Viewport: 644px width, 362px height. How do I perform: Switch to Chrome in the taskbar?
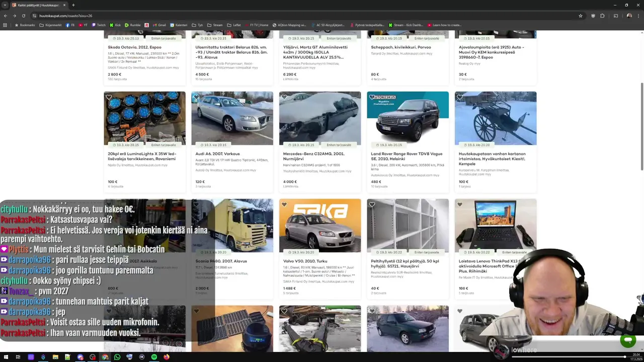tap(105, 357)
